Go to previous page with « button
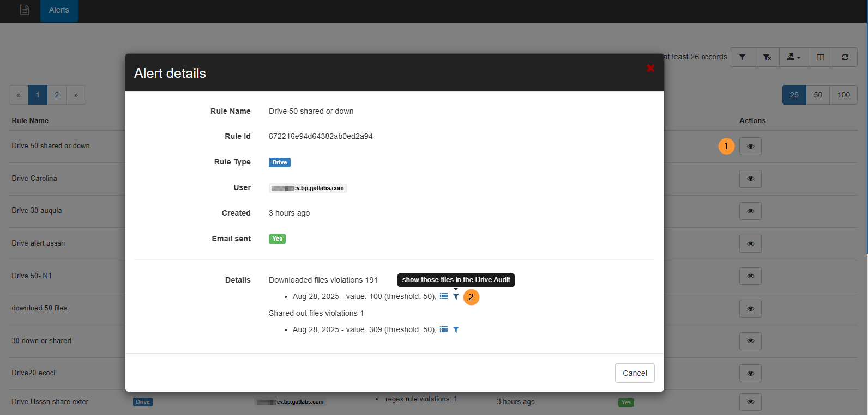The image size is (868, 415). 19,95
